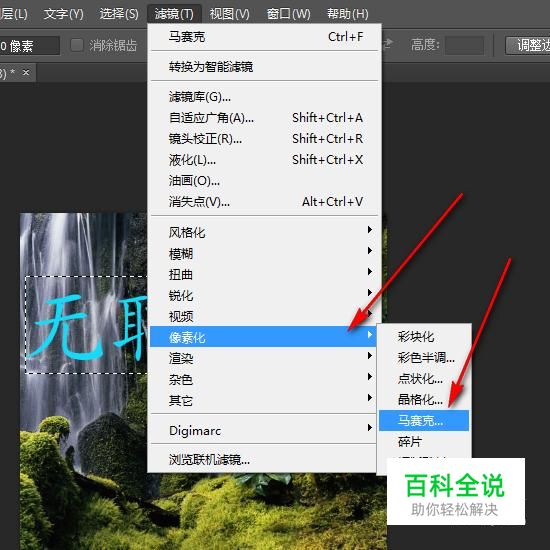Toggle the 消除锯齿 checkbox

(77, 45)
